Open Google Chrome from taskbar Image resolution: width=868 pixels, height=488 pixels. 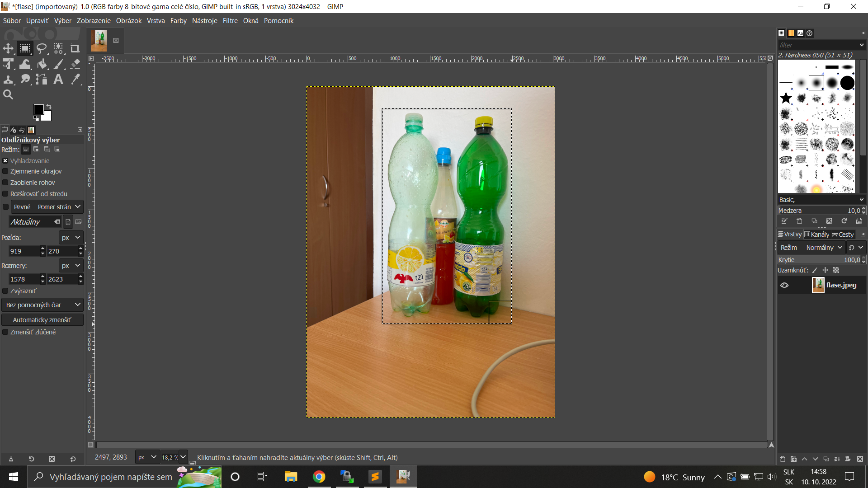(319, 477)
